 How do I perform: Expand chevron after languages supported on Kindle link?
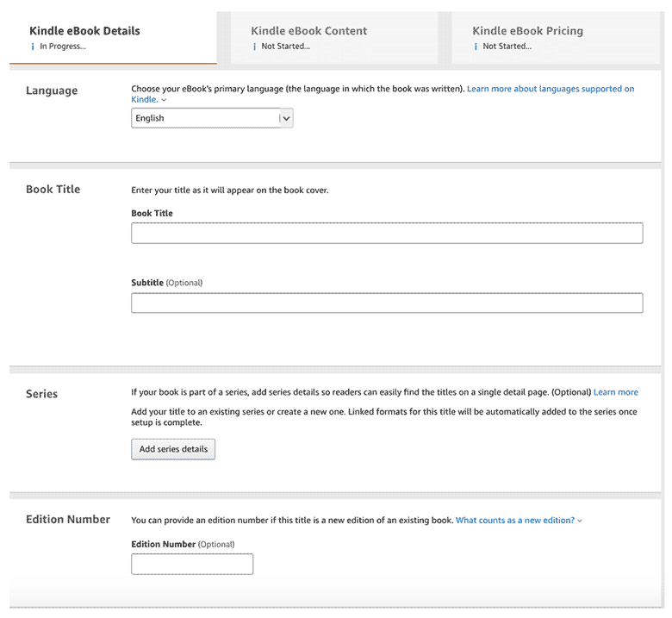coord(164,101)
